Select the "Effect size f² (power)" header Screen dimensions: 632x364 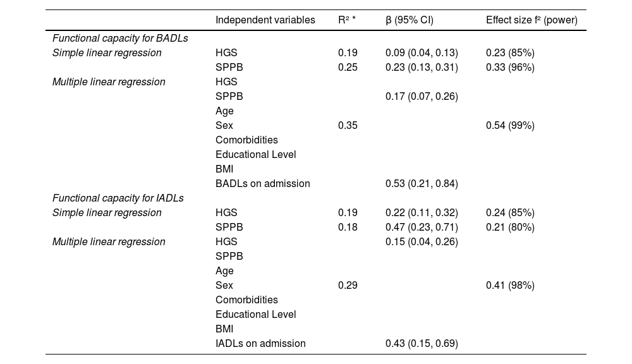coord(532,20)
